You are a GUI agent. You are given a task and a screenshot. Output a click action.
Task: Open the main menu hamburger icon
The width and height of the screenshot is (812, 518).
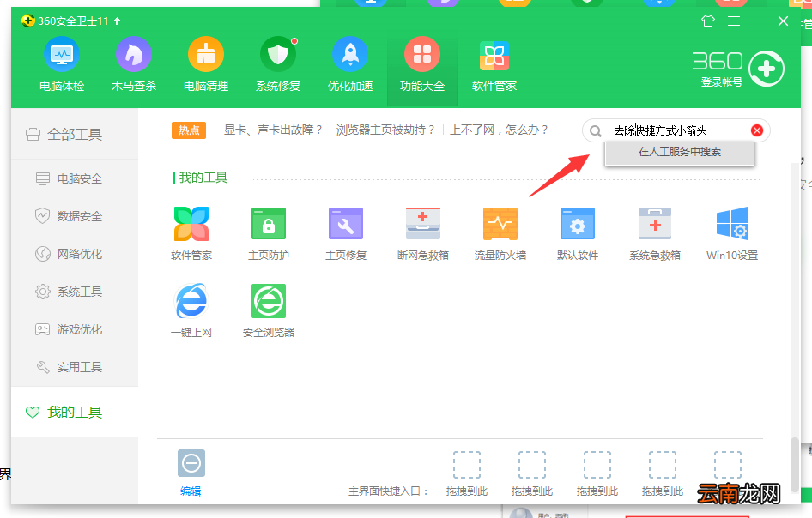click(733, 21)
